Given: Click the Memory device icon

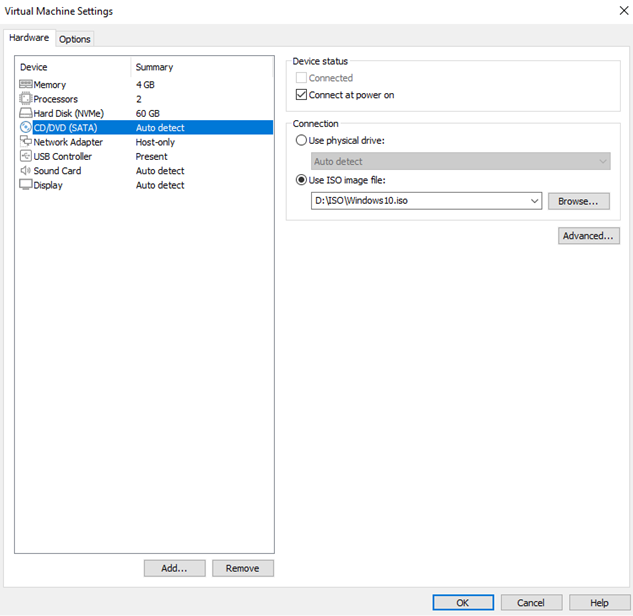Looking at the screenshot, I should point(25,84).
